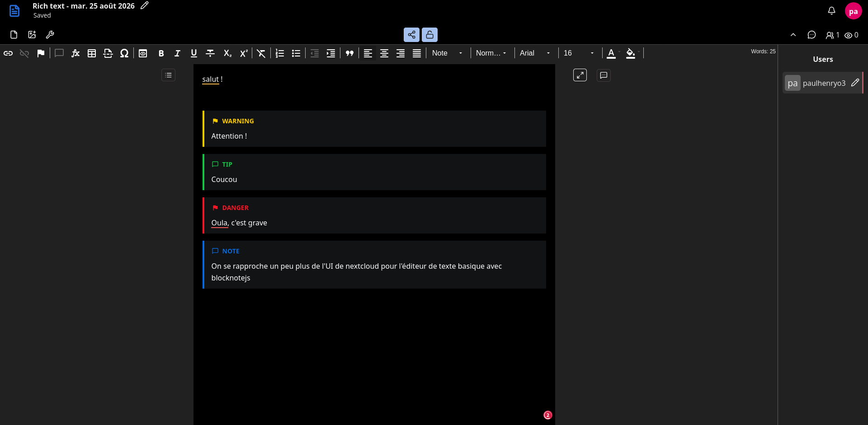This screenshot has height=425, width=868.
Task: Toggle the users list panel
Action: click(832, 35)
